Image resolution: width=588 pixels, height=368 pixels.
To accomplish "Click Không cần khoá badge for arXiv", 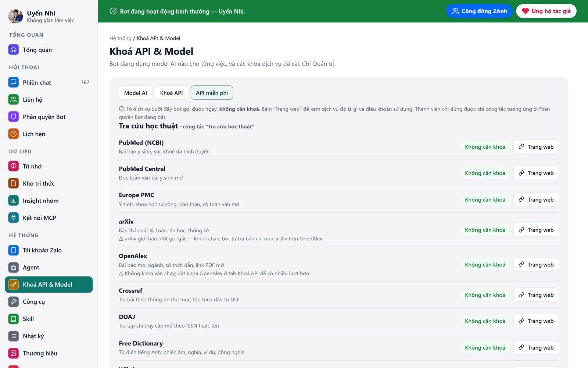I will (485, 230).
